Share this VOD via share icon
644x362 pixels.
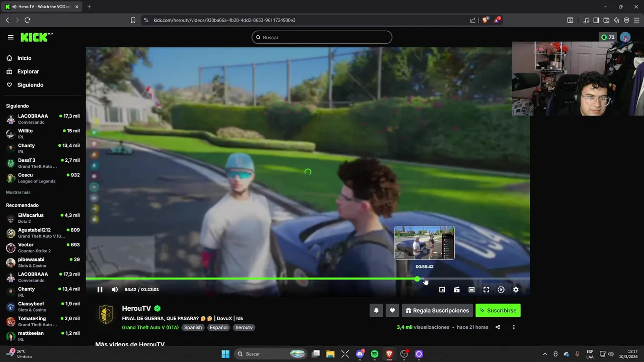pos(498,327)
